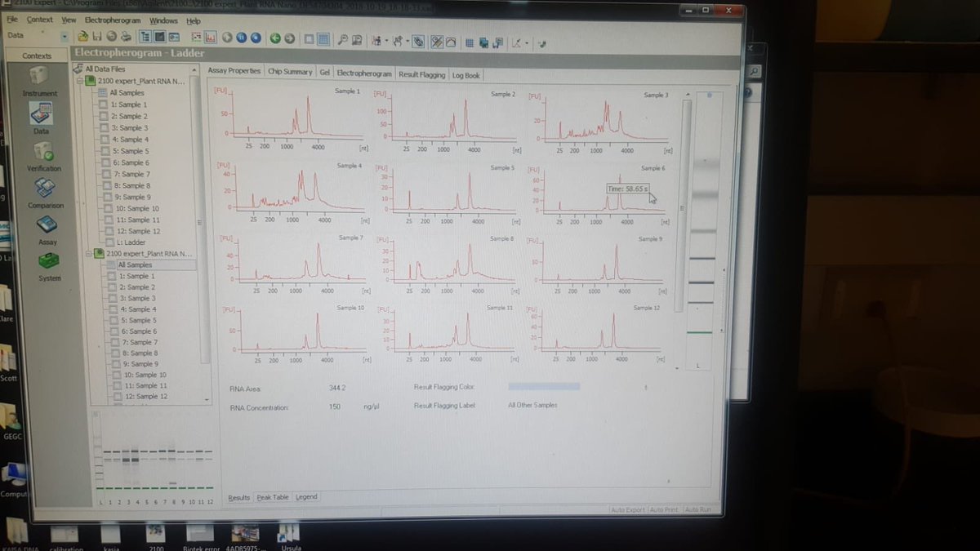The image size is (980, 551).
Task: Switch to the Log Book tab
Action: 466,75
